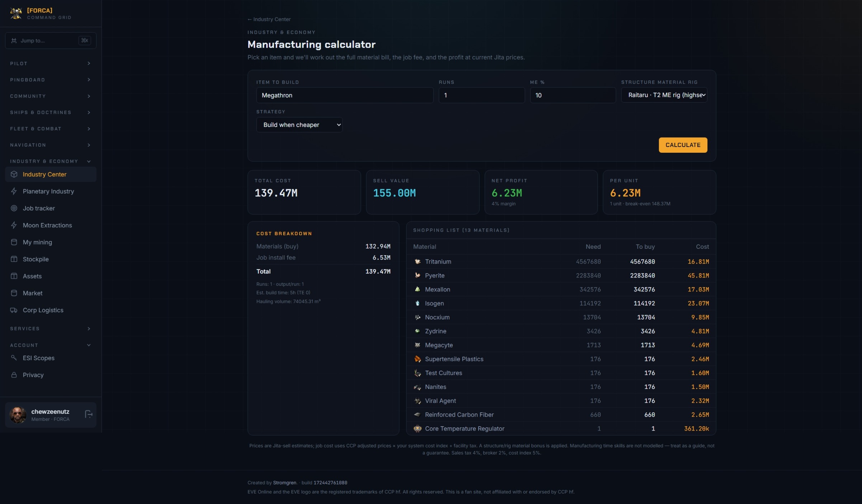The image size is (862, 504).
Task: Click the Item to Build field
Action: pos(345,95)
